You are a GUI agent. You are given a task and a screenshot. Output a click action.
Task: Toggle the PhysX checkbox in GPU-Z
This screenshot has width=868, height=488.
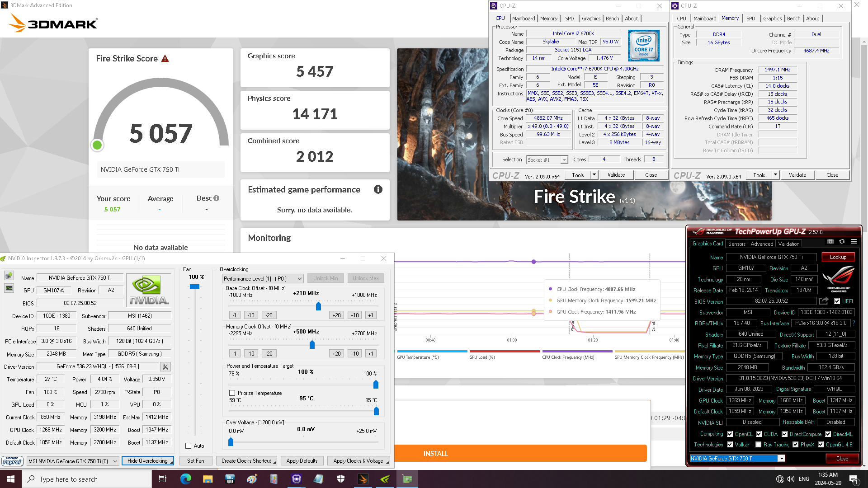coord(795,445)
